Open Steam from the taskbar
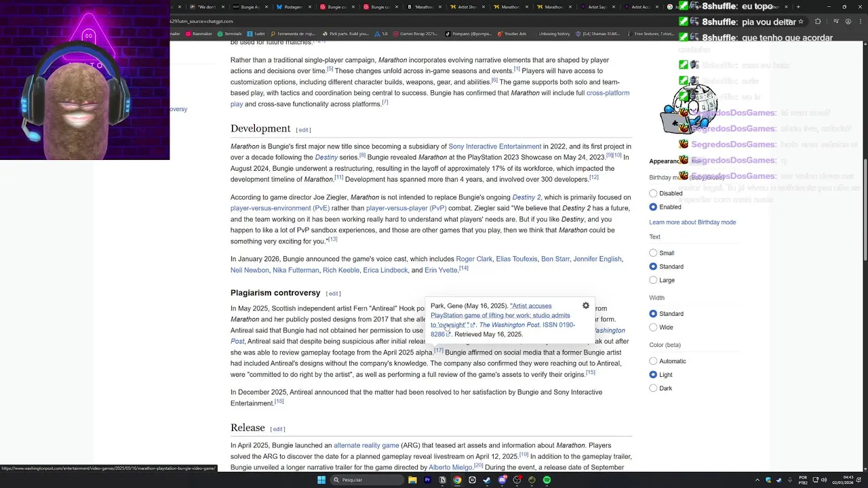Image resolution: width=868 pixels, height=488 pixels. point(486,480)
